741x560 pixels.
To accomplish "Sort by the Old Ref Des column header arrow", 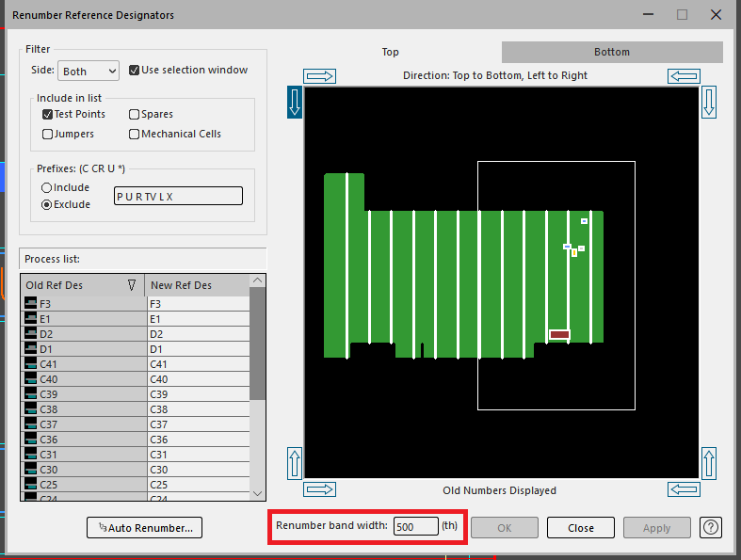I will point(131,285).
